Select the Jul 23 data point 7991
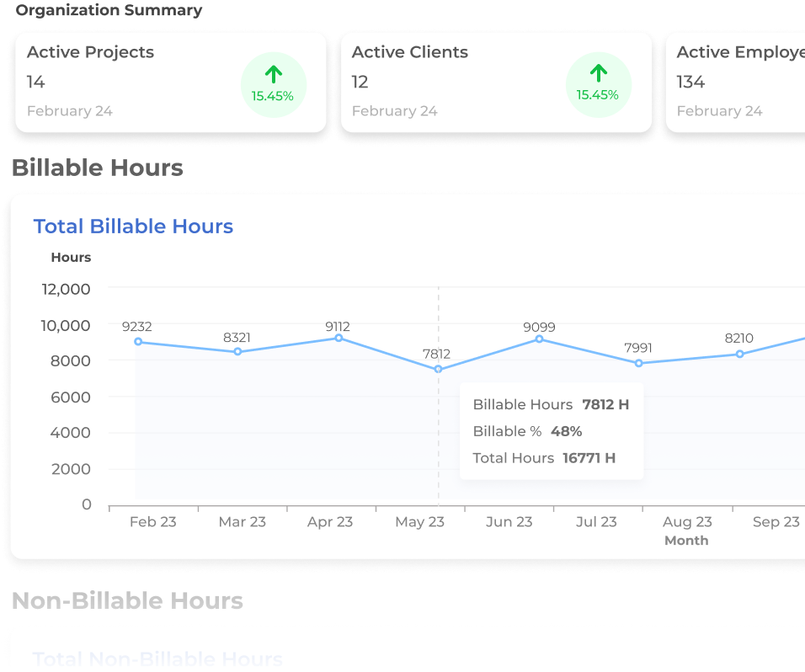Image resolution: width=805 pixels, height=672 pixels. pyautogui.click(x=638, y=363)
